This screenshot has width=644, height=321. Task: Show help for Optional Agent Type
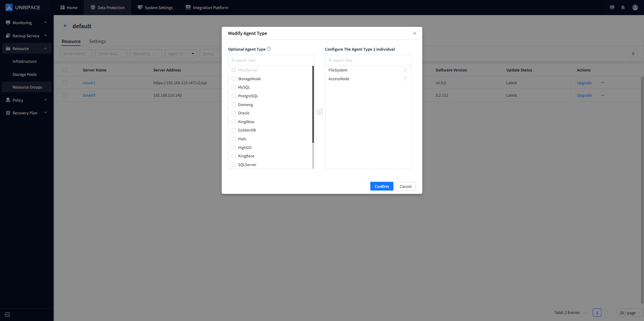269,49
